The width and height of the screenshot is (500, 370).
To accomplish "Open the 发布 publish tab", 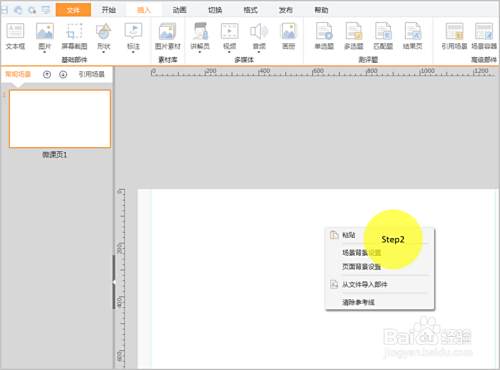I will pos(286,10).
